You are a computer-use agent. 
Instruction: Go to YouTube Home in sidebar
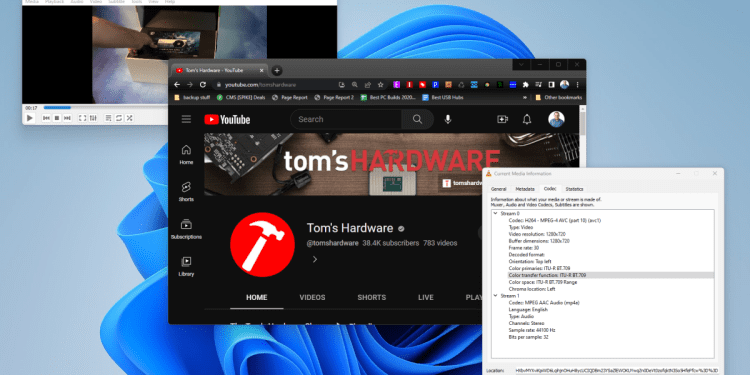[187, 154]
